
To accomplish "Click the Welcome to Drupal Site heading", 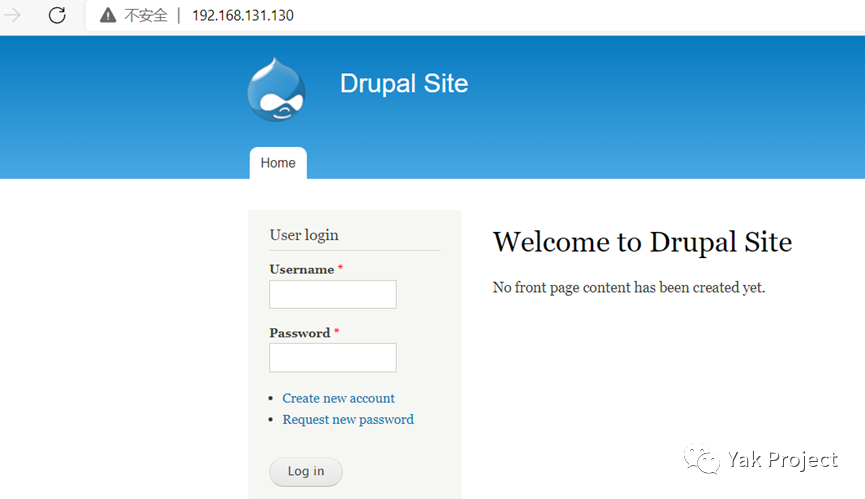I will pos(642,242).
